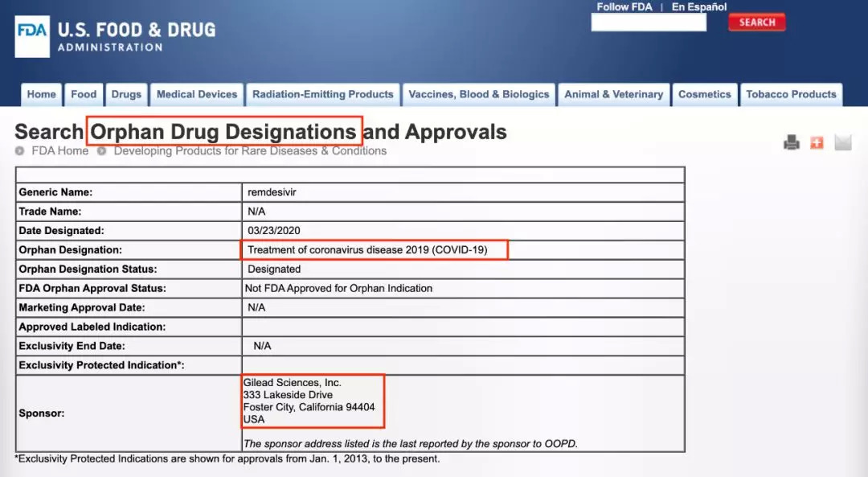This screenshot has width=868, height=477.
Task: Open the Food tab
Action: pyautogui.click(x=84, y=94)
